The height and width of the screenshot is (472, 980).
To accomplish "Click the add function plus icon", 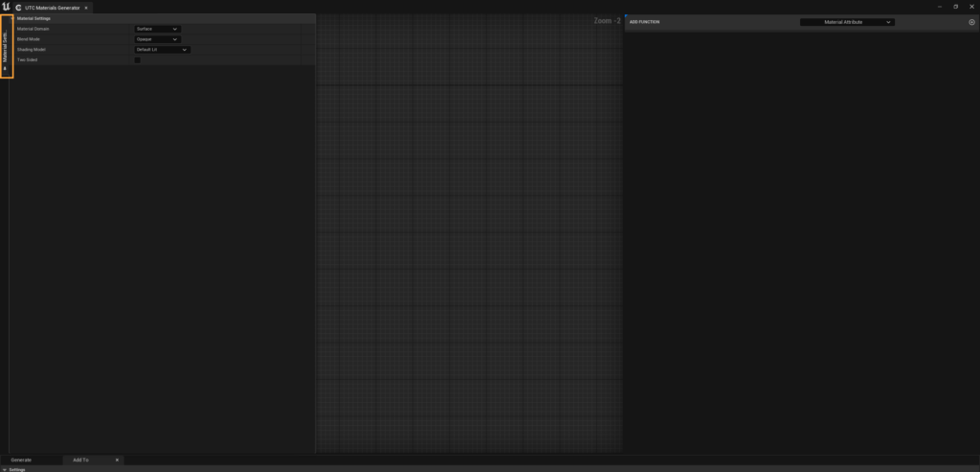I will 972,22.
